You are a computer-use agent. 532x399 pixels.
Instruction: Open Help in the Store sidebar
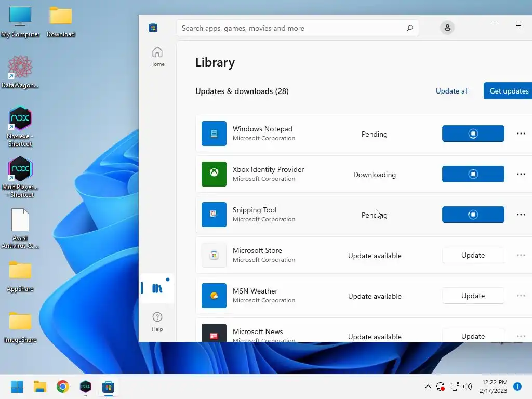(157, 322)
